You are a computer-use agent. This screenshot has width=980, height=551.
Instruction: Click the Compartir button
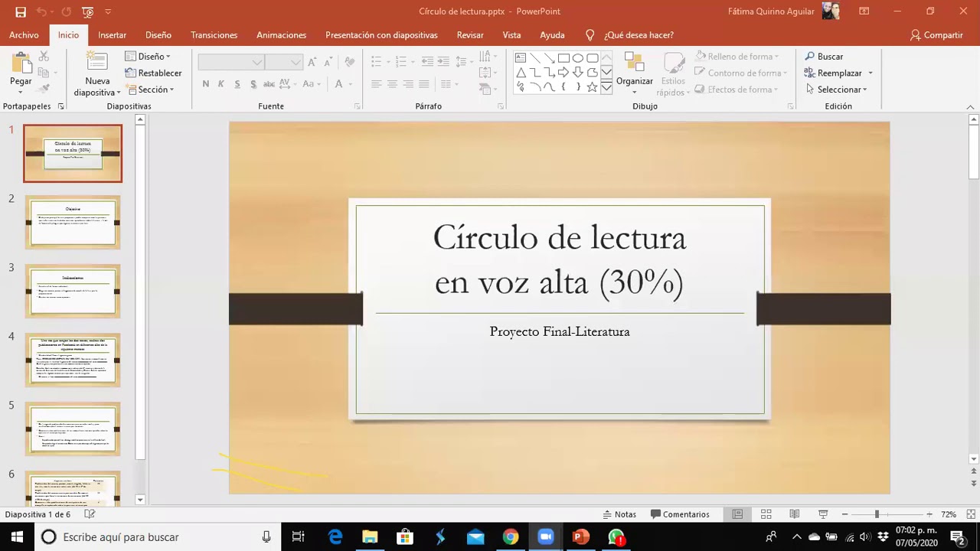click(x=936, y=35)
